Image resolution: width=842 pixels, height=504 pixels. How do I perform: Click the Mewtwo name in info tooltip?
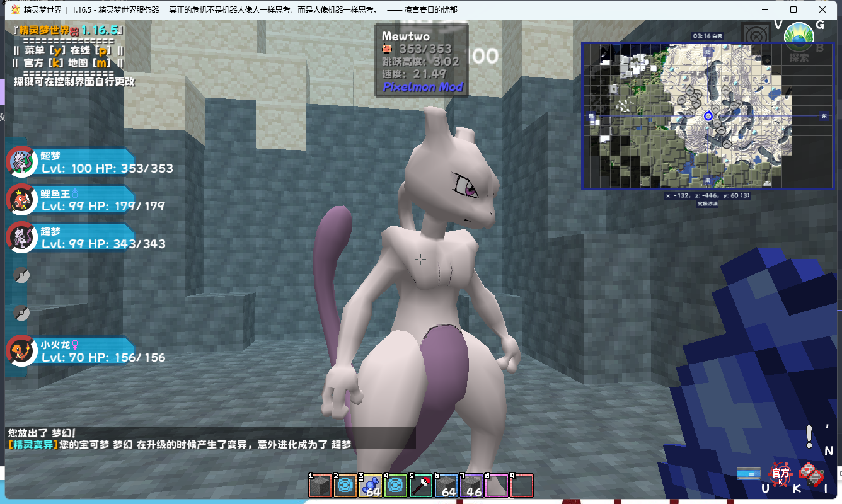[x=405, y=37]
